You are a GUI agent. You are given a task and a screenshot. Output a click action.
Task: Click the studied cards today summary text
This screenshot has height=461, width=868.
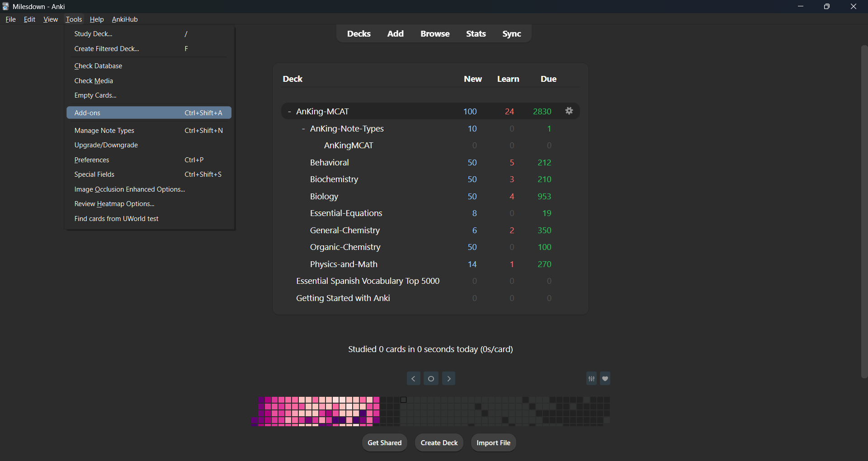(x=430, y=349)
